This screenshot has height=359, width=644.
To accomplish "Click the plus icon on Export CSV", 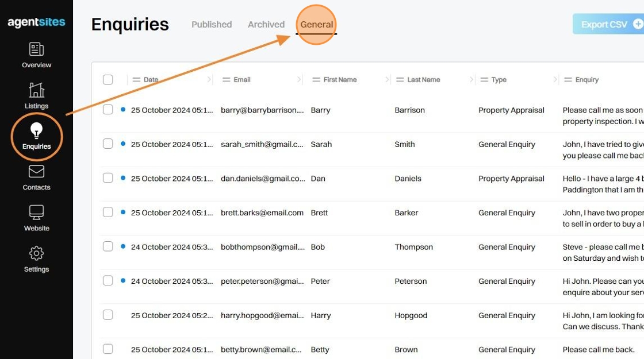I will [638, 24].
